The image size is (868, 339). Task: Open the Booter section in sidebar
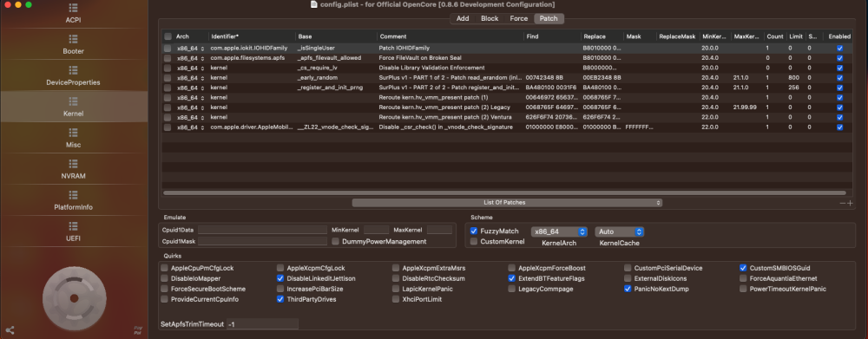tap(74, 45)
